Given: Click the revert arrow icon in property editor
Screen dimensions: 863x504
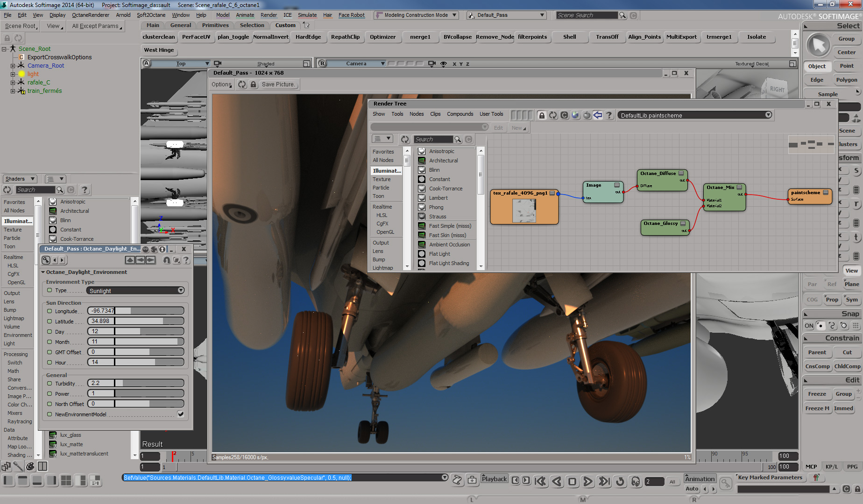Looking at the screenshot, I should point(166,260).
